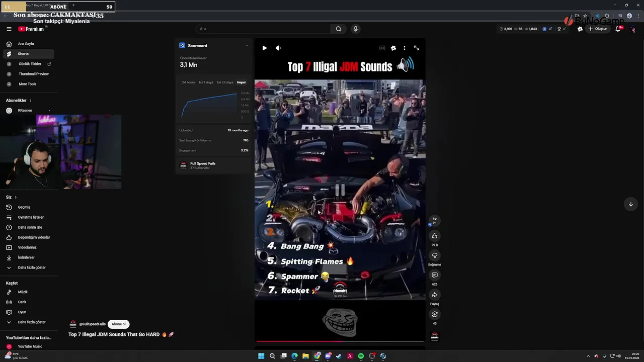Click the Oluştur create button
Image resolution: width=644 pixels, height=362 pixels.
pyautogui.click(x=598, y=29)
